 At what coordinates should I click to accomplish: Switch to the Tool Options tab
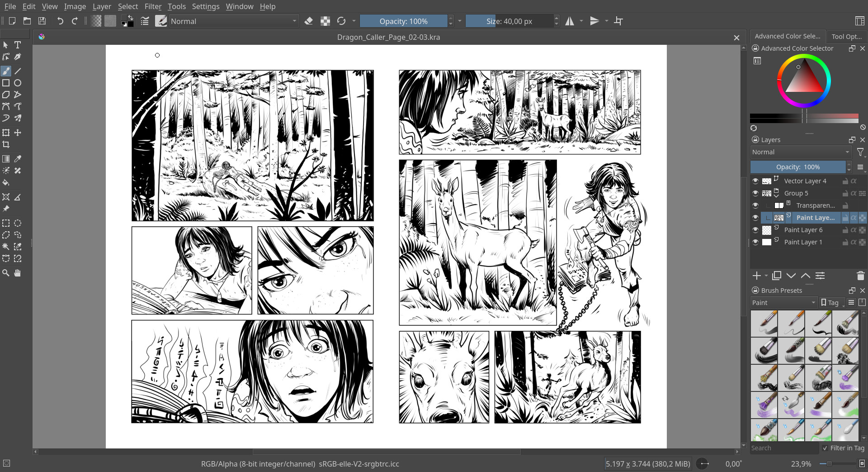847,36
